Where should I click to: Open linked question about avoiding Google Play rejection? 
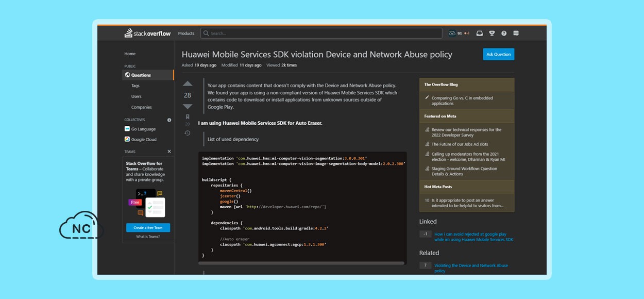tap(473, 237)
